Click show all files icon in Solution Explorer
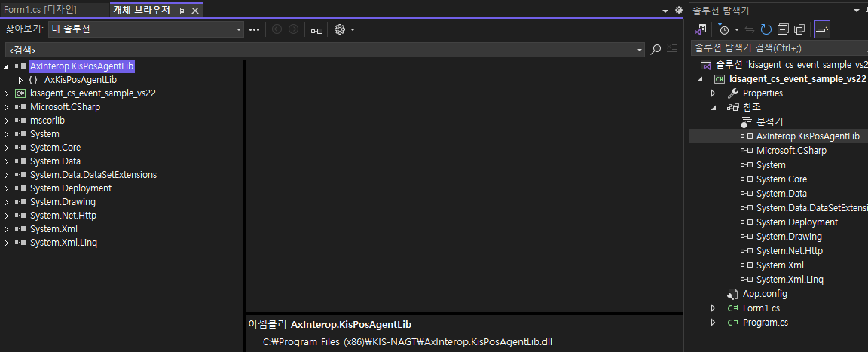868x352 pixels. pyautogui.click(x=799, y=29)
